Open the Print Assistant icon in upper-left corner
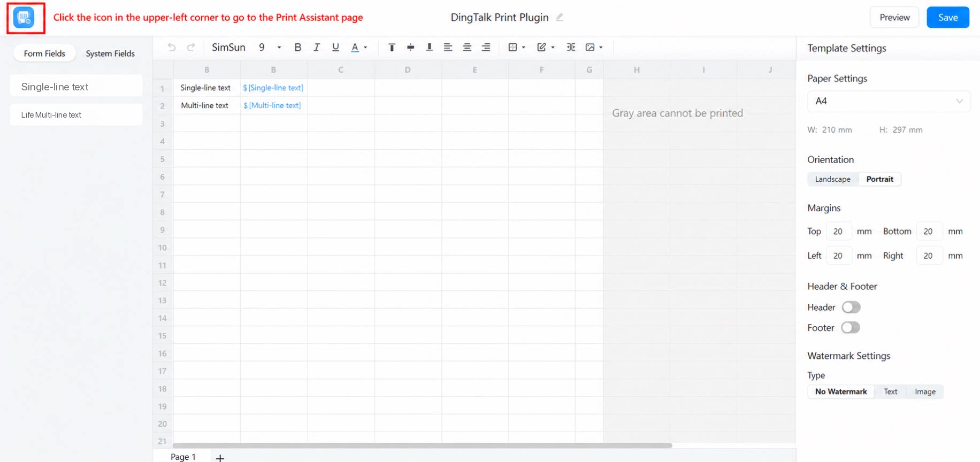 (x=24, y=18)
